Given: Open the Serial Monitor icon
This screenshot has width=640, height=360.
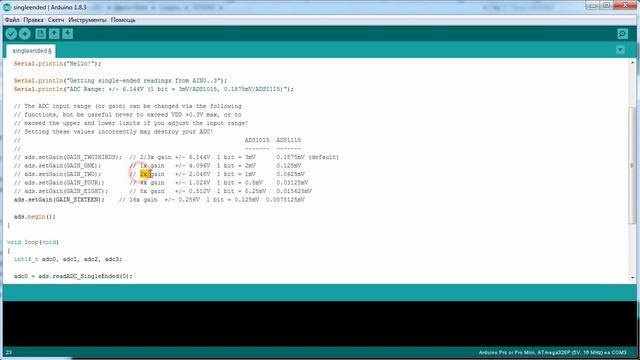Looking at the screenshot, I should pyautogui.click(x=622, y=34).
